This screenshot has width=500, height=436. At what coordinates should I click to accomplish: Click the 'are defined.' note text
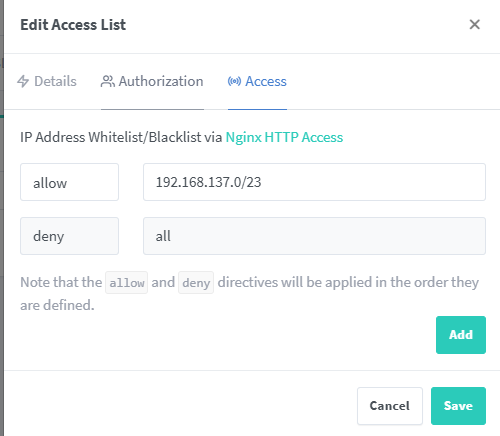[x=57, y=305]
